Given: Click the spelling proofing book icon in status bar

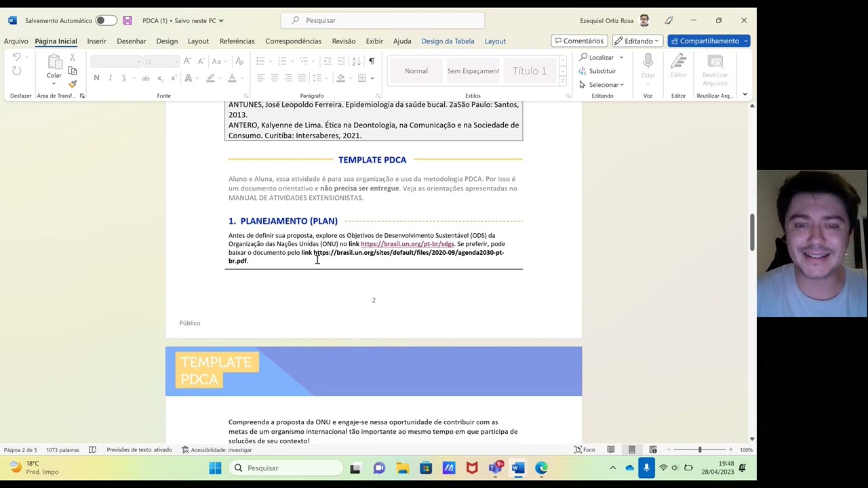Looking at the screenshot, I should (x=92, y=449).
